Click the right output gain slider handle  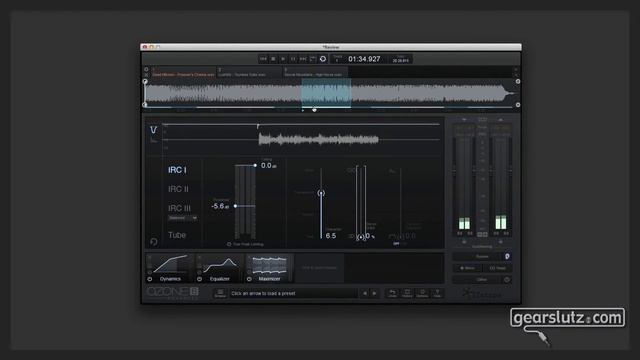point(510,171)
